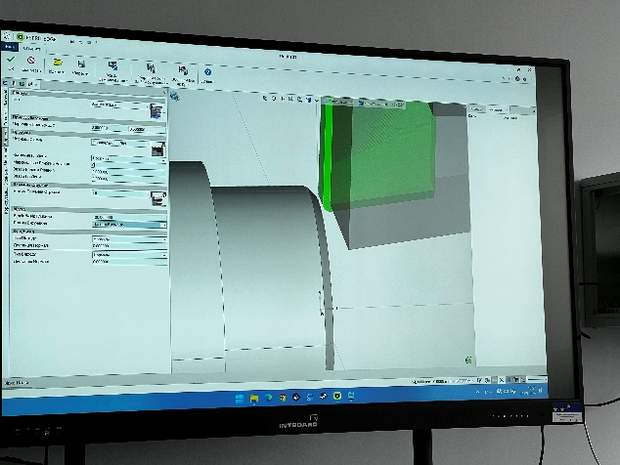
Task: Click the yellow folder open icon
Action: 58,62
